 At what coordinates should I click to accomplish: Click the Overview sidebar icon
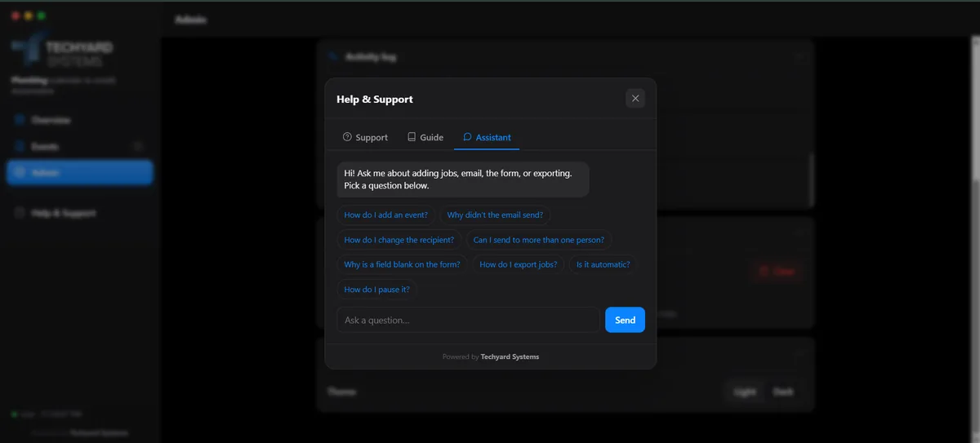(20, 120)
